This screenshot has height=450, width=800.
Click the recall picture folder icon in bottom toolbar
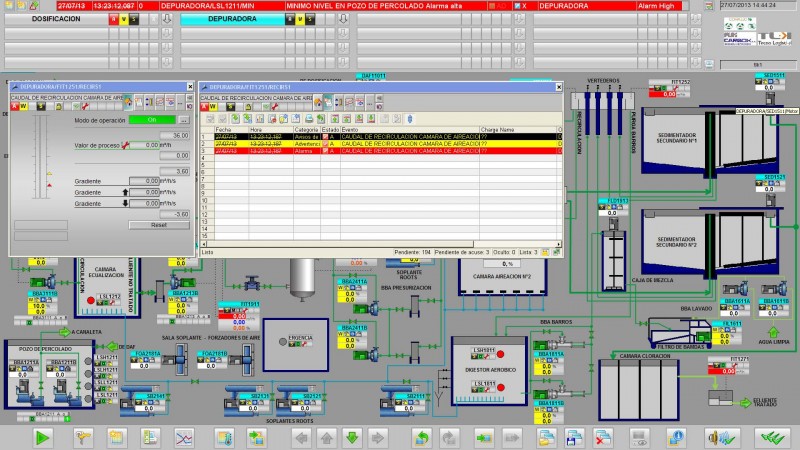pyautogui.click(x=546, y=438)
